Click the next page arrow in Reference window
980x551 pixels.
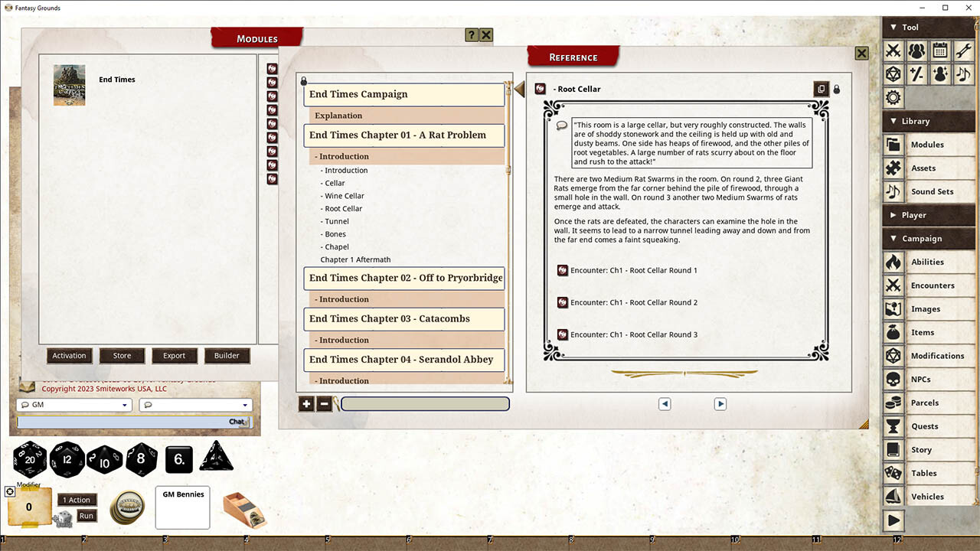tap(720, 403)
